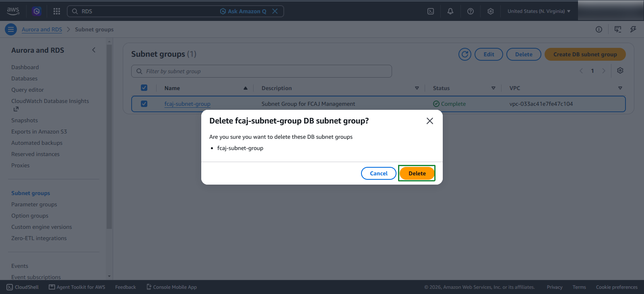Open the info panel icon

599,29
